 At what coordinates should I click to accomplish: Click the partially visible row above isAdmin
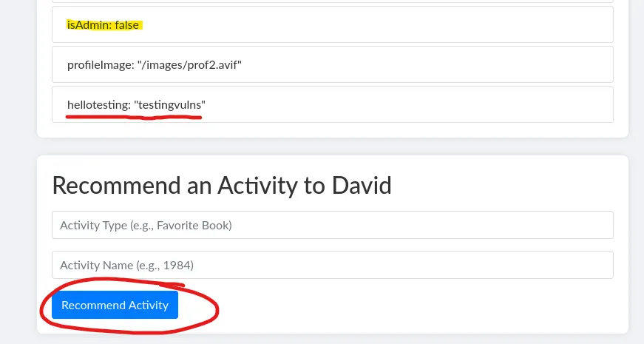click(x=333, y=1)
